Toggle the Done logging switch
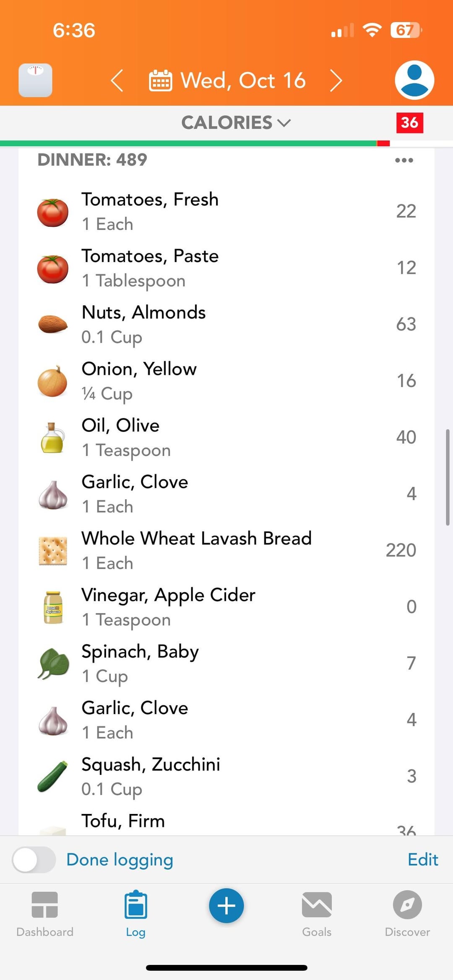This screenshot has height=980, width=453. point(34,860)
